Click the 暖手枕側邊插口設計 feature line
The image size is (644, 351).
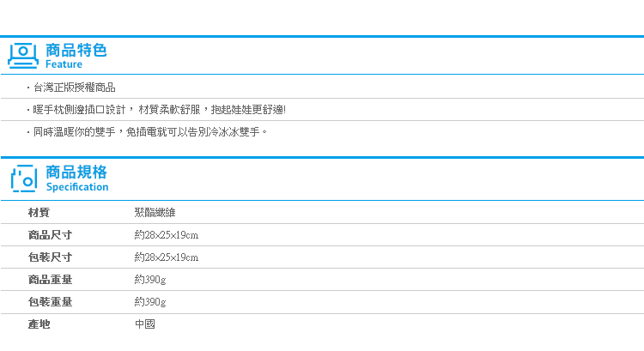(x=156, y=110)
